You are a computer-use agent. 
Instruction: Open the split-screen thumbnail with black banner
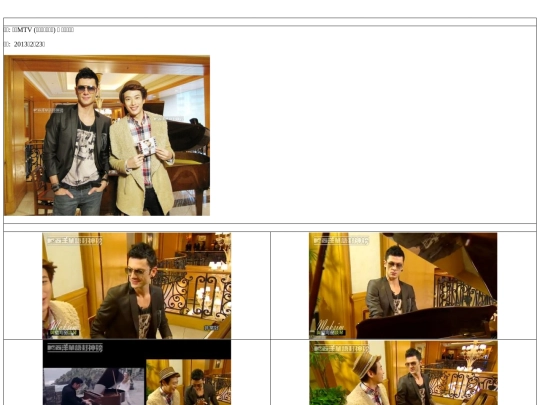coord(137,373)
